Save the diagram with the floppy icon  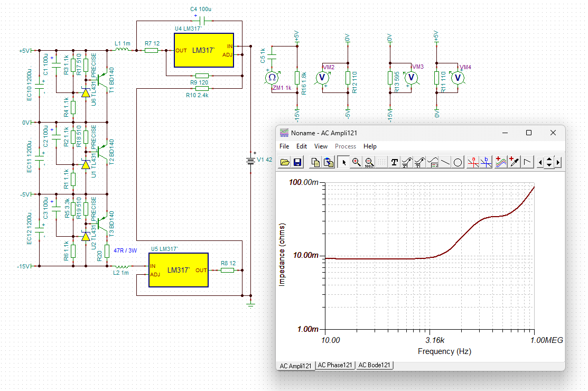click(x=297, y=162)
